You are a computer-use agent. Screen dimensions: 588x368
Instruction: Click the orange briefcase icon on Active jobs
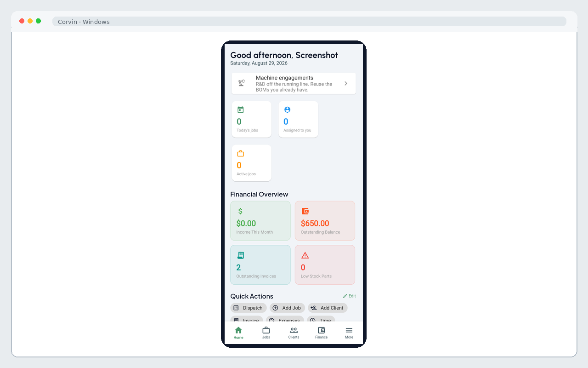[x=240, y=153]
